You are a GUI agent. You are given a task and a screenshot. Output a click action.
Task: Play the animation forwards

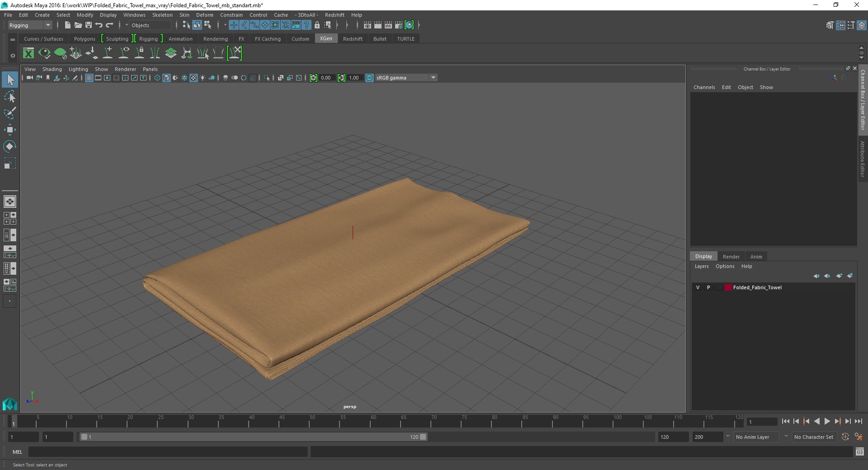[x=827, y=421]
